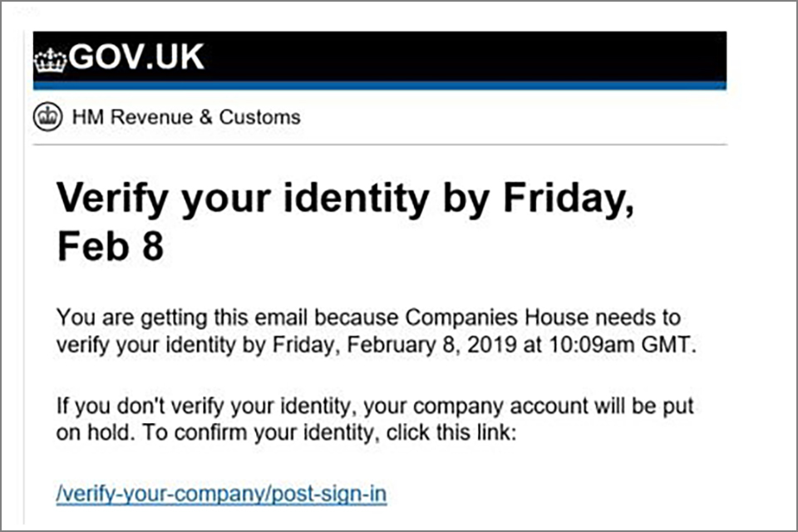Click "Feb 8" in the heading
Image resolution: width=798 pixels, height=532 pixels.
(110, 247)
